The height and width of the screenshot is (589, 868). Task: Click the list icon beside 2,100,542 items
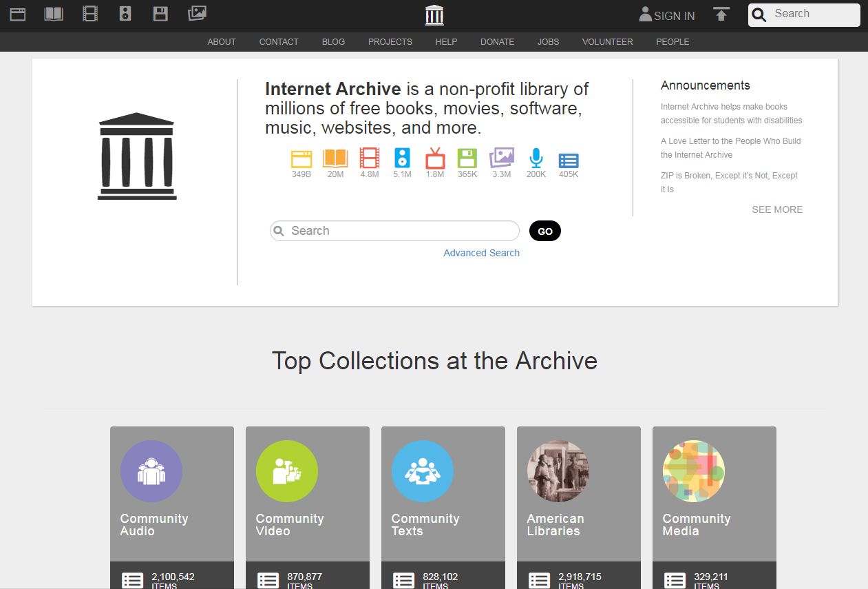tap(132, 580)
